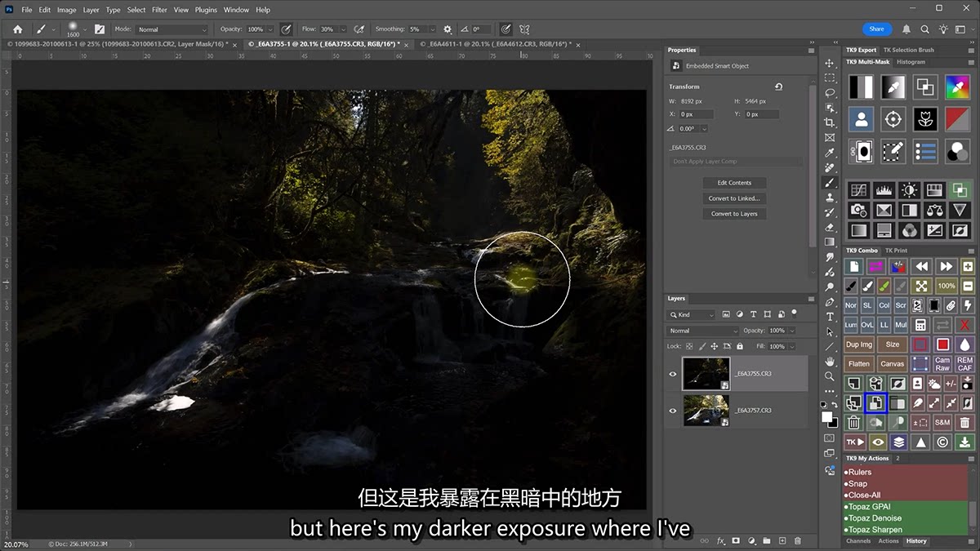Open smoothing options gear icon
Image resolution: width=980 pixels, height=551 pixels.
tap(447, 29)
